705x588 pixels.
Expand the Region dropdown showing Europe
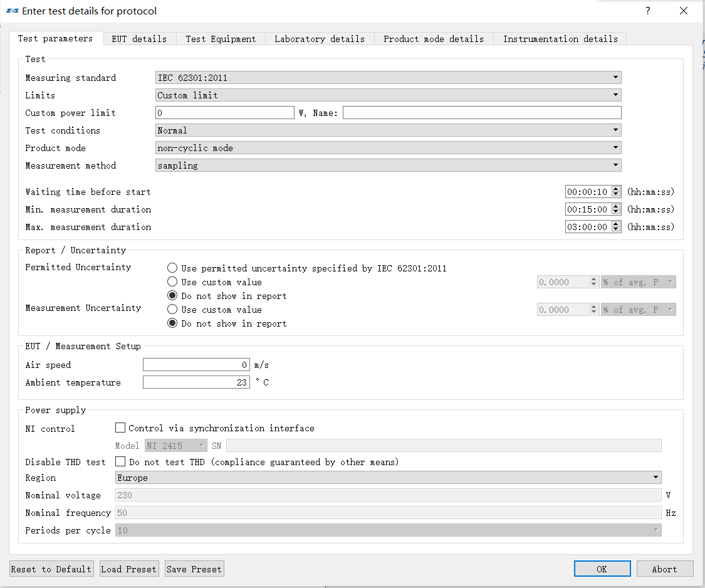click(x=388, y=477)
